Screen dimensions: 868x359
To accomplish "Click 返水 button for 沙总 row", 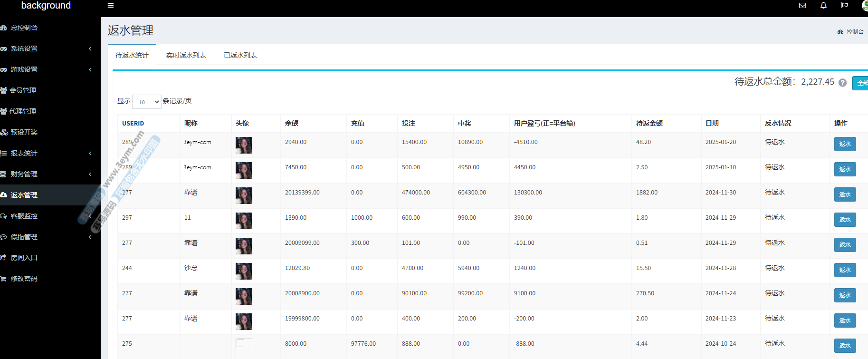I will pyautogui.click(x=845, y=270).
